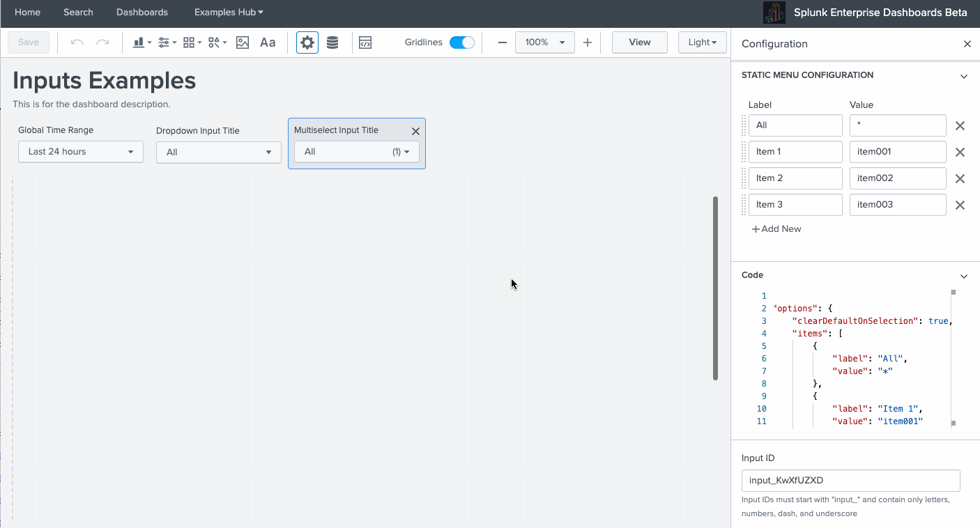Screen dimensions: 980x528
Task: Open the Examples Hub menu
Action: coord(229,13)
